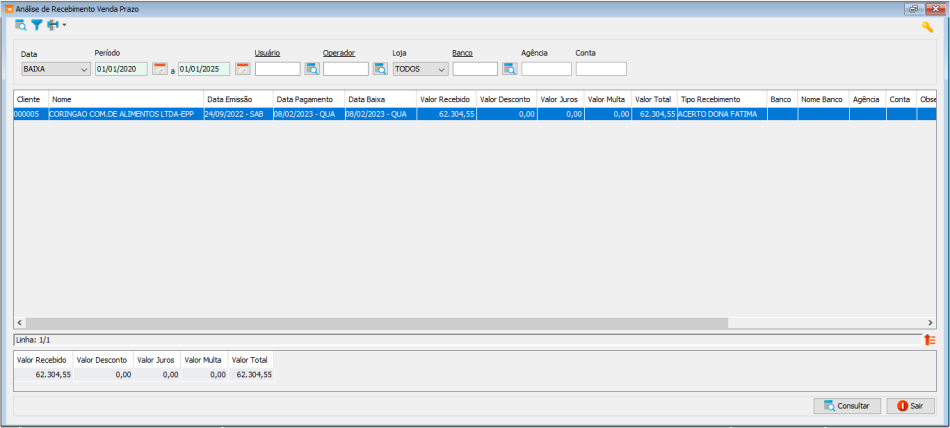Screen dimensions: 950x428
Task: Click the lookup icon beside Banco field
Action: [x=509, y=69]
